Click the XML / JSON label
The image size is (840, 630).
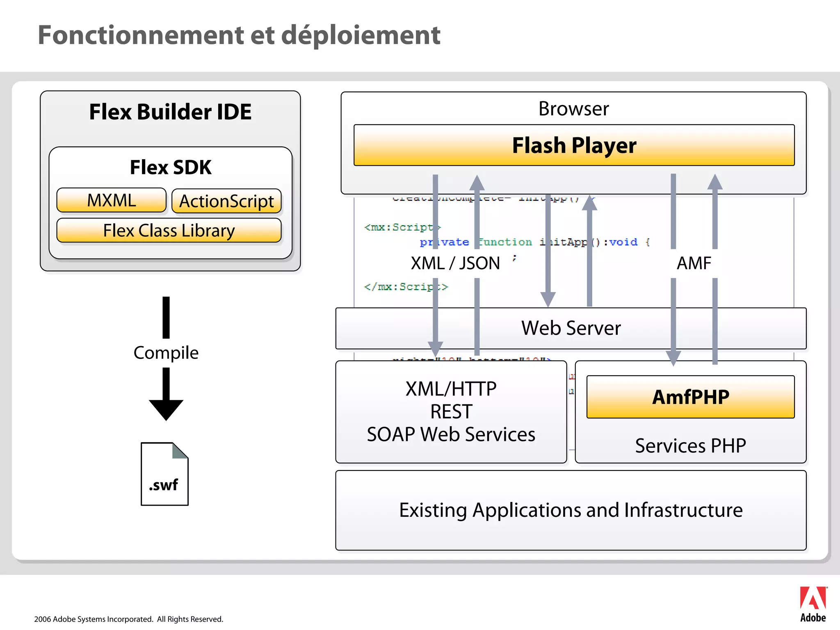click(455, 263)
